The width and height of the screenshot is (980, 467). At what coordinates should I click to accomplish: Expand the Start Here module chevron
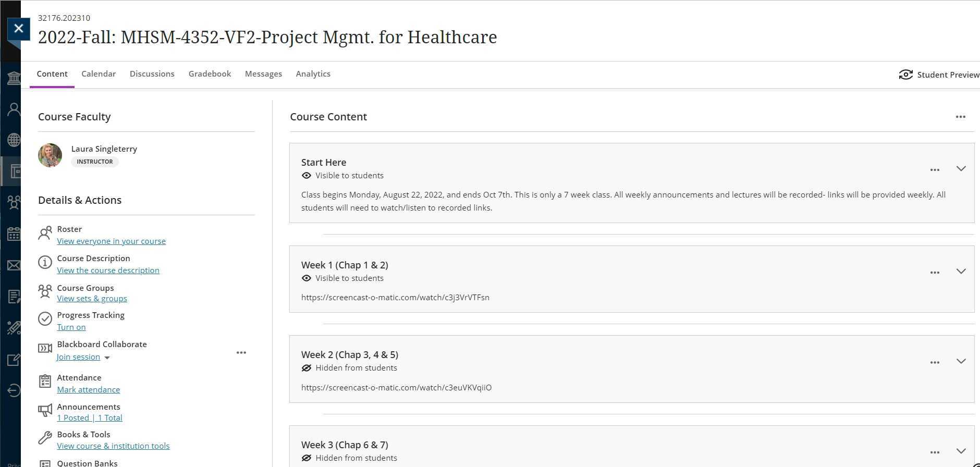[961, 169]
